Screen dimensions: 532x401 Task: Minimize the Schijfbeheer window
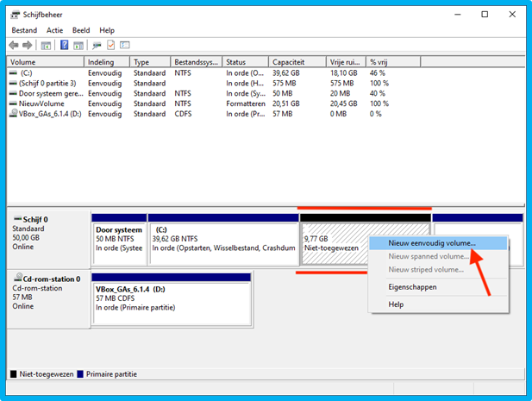(x=458, y=15)
